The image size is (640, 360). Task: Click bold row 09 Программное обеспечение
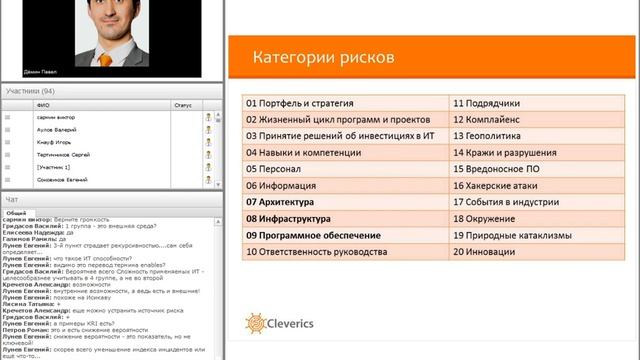click(x=345, y=236)
